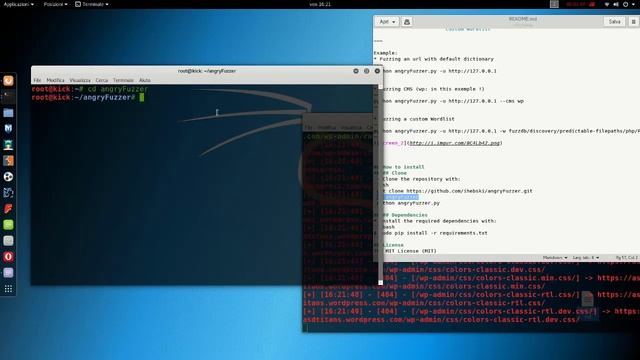Click imgur link in README
640x360 pixels.
455,143
